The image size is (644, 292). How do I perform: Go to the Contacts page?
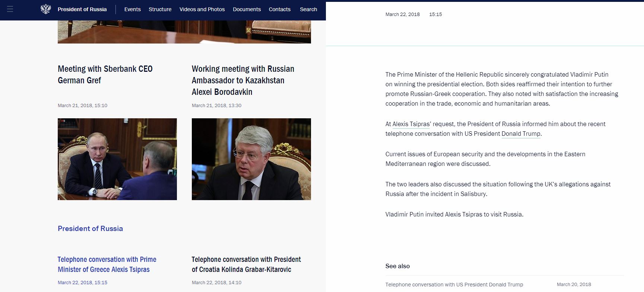pyautogui.click(x=279, y=9)
